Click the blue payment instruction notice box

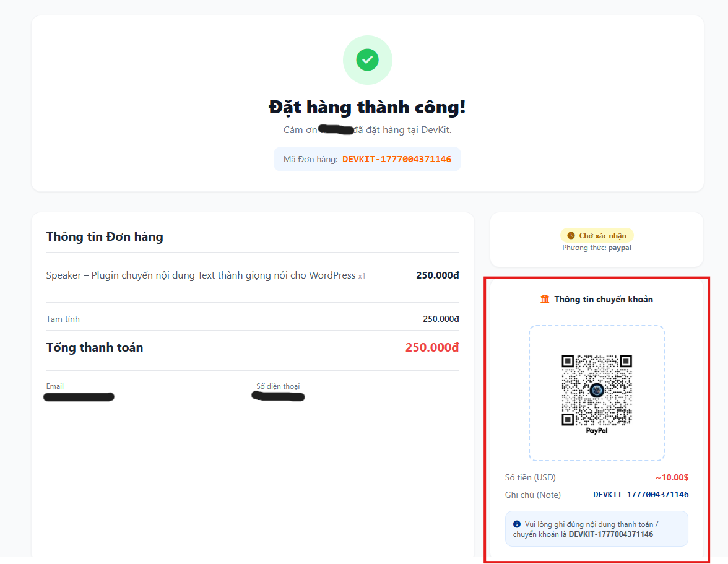coord(596,528)
